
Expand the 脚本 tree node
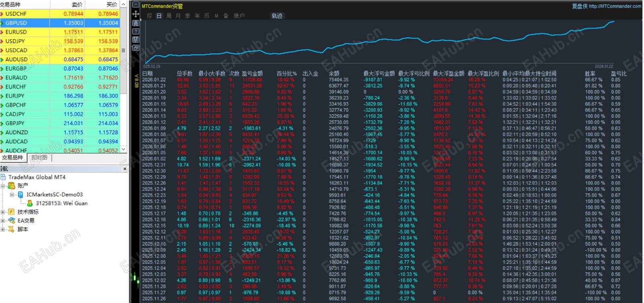pos(3,230)
